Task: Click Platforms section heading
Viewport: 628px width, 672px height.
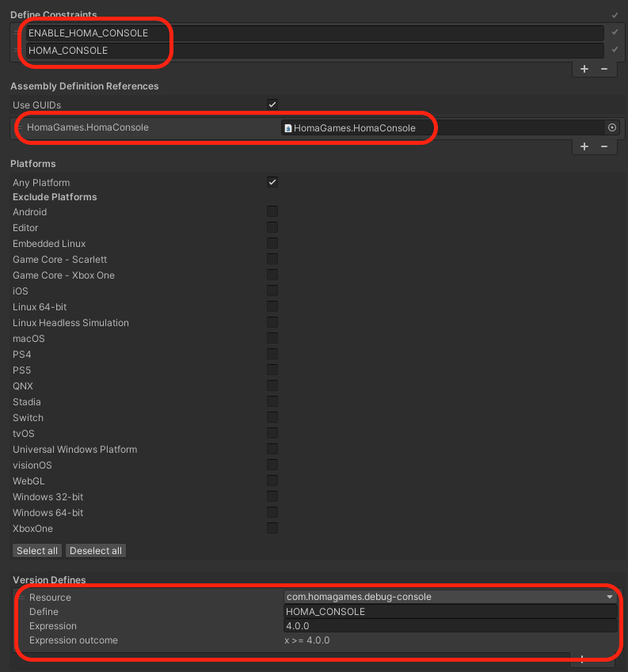Action: pyautogui.click(x=33, y=164)
